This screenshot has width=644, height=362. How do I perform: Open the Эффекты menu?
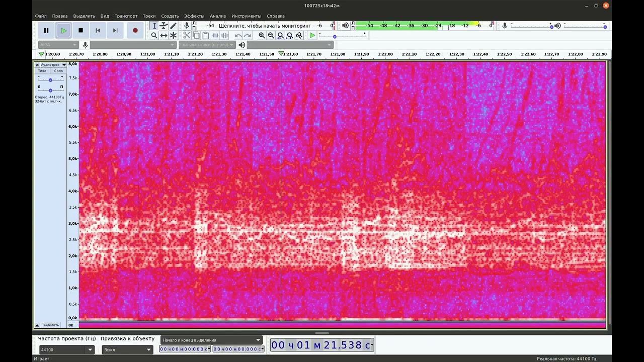[x=194, y=16]
